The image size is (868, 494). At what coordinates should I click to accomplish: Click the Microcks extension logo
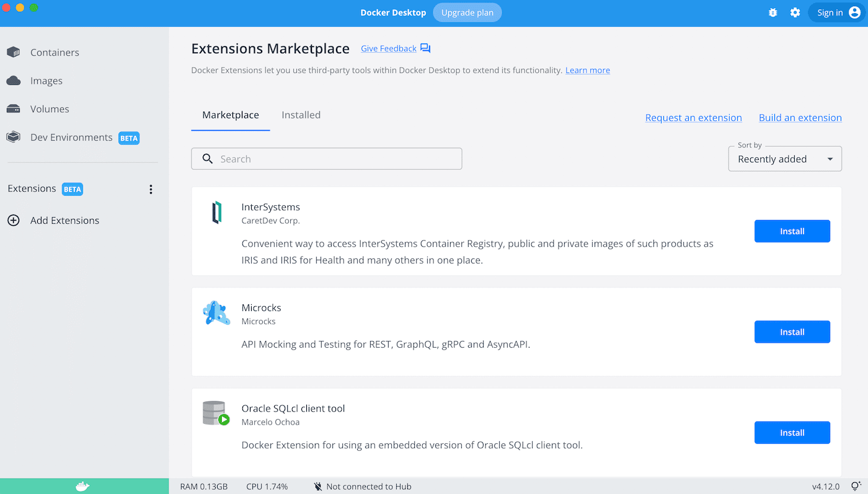(x=216, y=312)
